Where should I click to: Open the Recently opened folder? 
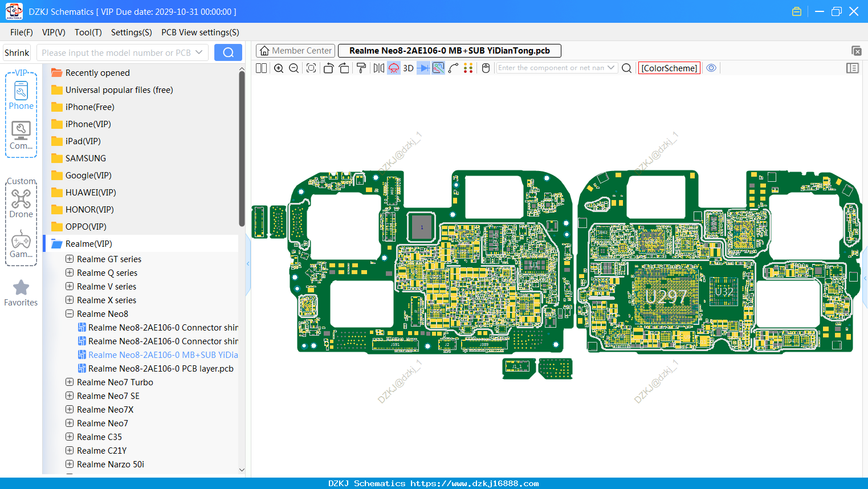(x=90, y=73)
